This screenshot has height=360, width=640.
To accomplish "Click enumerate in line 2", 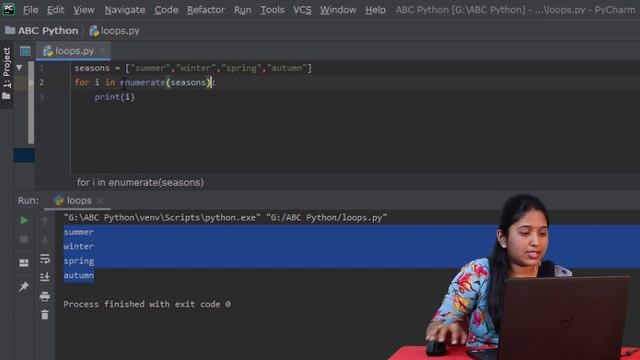I will click(x=143, y=82).
